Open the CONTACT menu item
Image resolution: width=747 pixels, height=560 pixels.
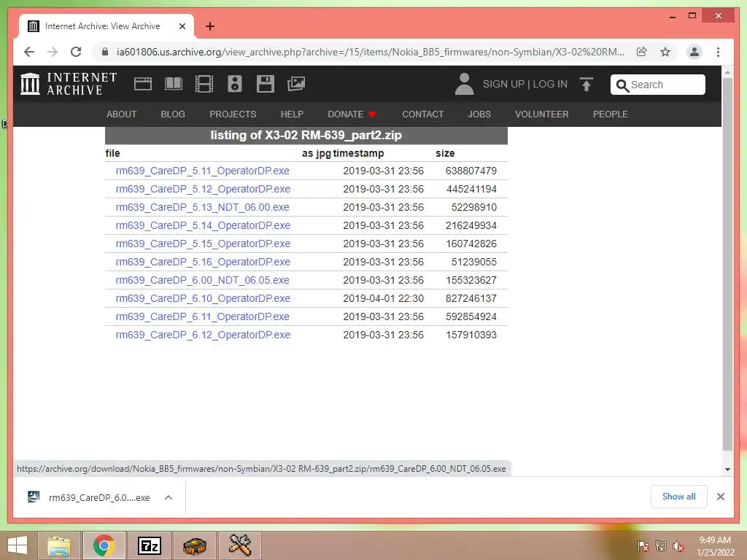click(422, 114)
